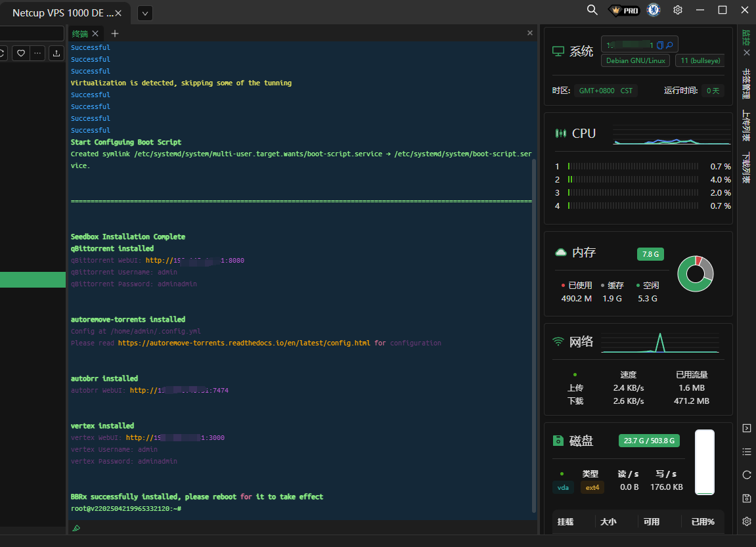Add a new terminal tab with plus
The height and width of the screenshot is (547, 756).
tap(115, 33)
